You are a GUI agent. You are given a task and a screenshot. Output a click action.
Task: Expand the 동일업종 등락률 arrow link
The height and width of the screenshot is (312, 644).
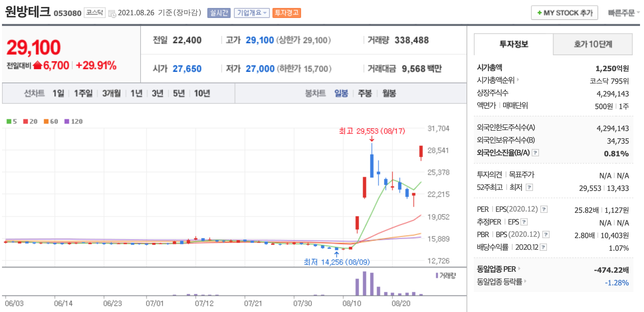[x=525, y=281]
